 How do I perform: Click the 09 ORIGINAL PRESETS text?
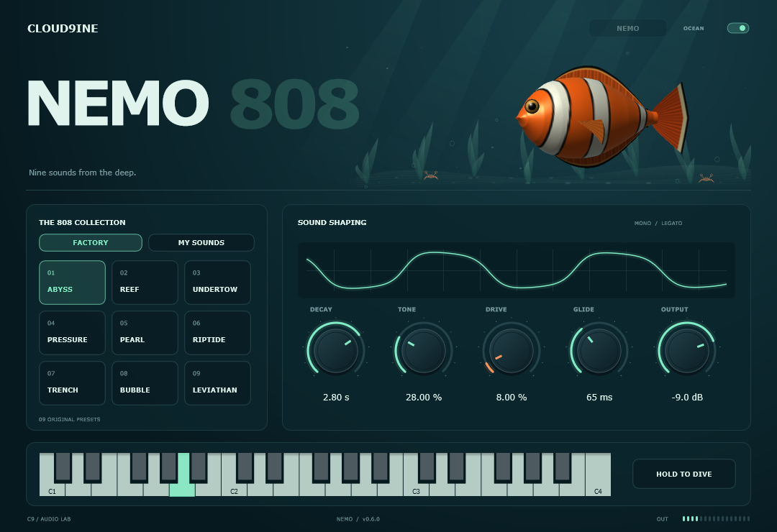(x=69, y=420)
